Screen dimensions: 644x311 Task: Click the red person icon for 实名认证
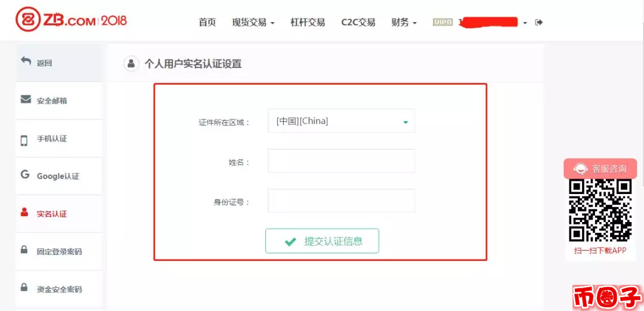(24, 213)
